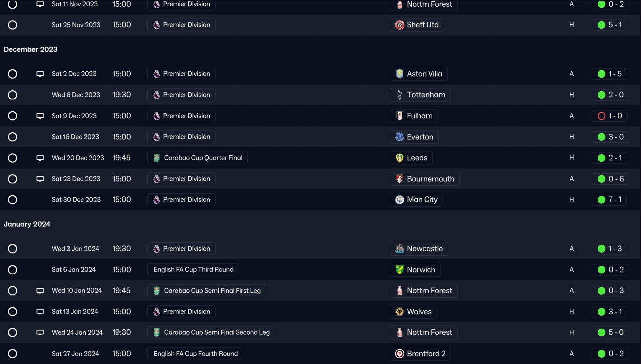Image resolution: width=641 pixels, height=364 pixels.
Task: Select the circle for Sat 30 Dec fixture
Action: (13, 200)
